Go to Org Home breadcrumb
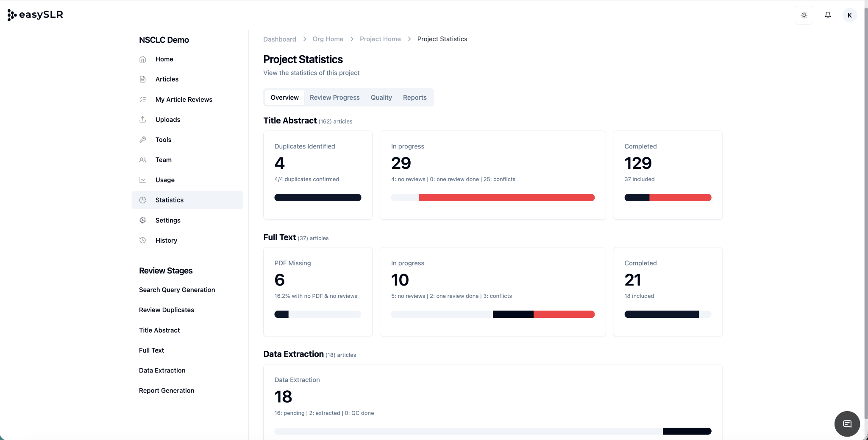 click(328, 39)
